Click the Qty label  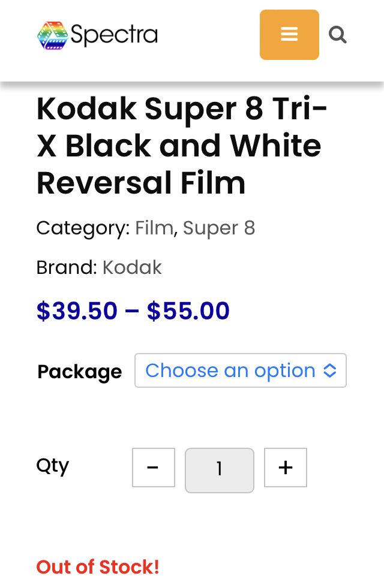[x=53, y=466]
